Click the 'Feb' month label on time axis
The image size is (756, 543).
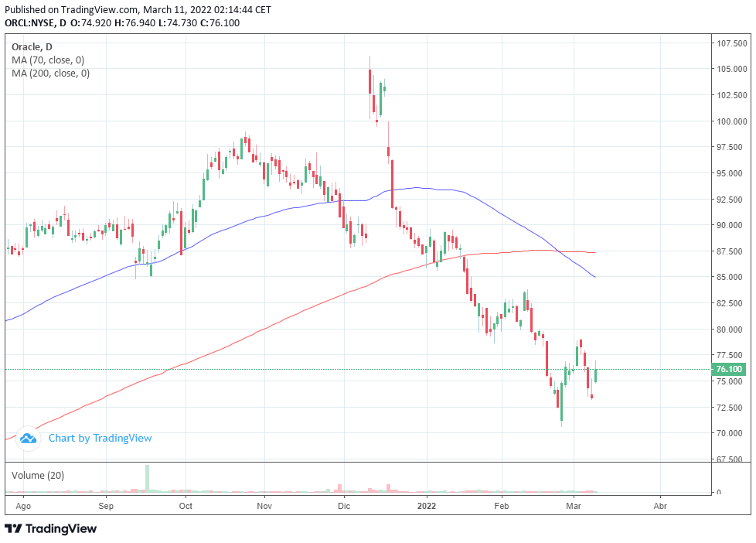point(502,506)
